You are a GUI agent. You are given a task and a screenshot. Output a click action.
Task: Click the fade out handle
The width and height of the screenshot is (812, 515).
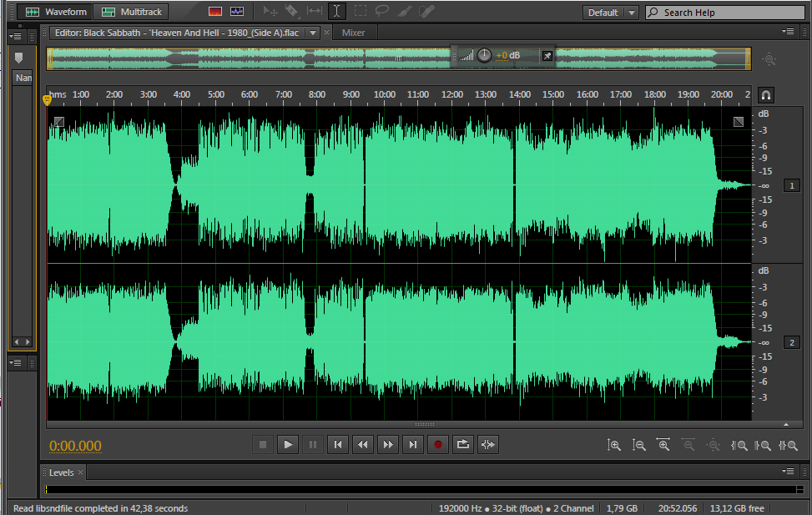[x=739, y=122]
